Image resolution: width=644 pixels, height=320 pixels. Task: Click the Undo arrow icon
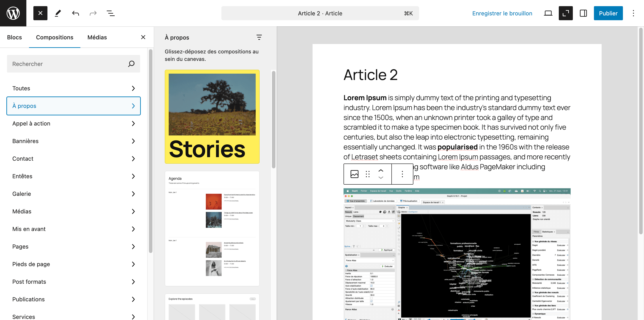point(76,13)
